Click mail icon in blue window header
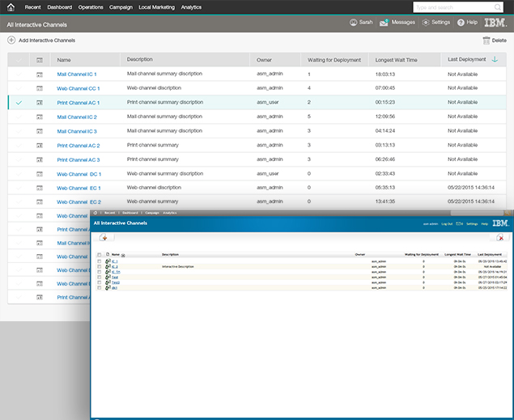 click(x=459, y=224)
